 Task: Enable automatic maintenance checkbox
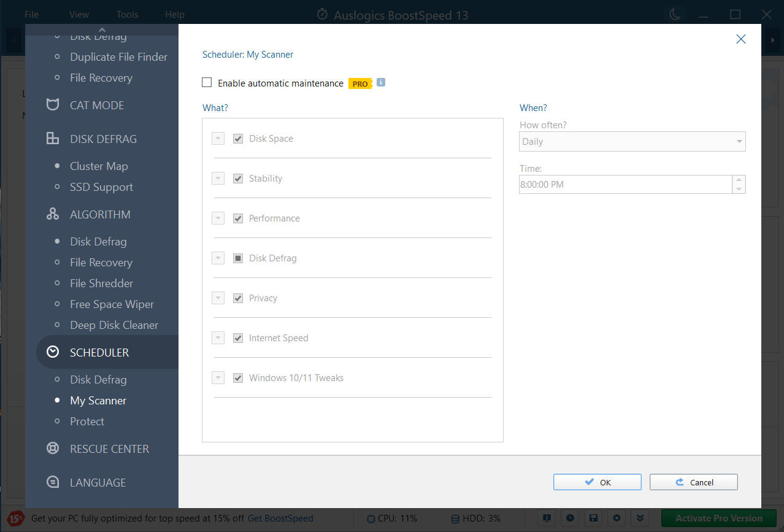(207, 82)
